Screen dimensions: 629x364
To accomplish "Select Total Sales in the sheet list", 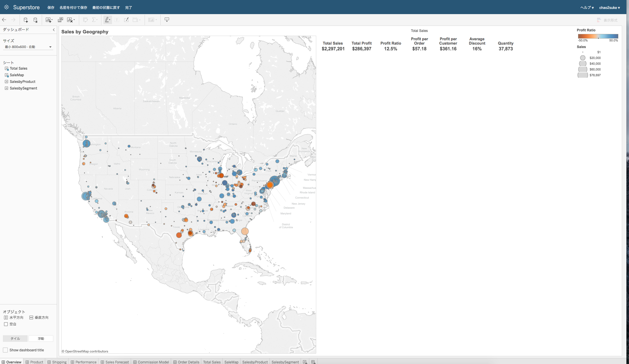I will pyautogui.click(x=18, y=68).
